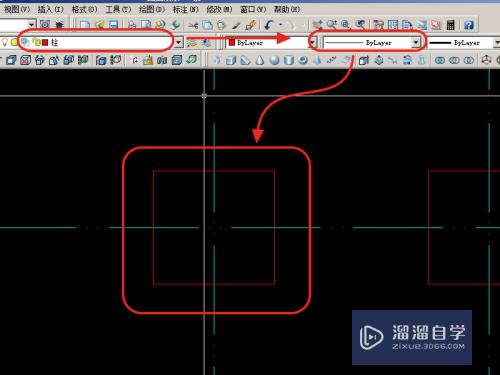Click the Print icon
This screenshot has width=500, height=375.
pos(132,25)
